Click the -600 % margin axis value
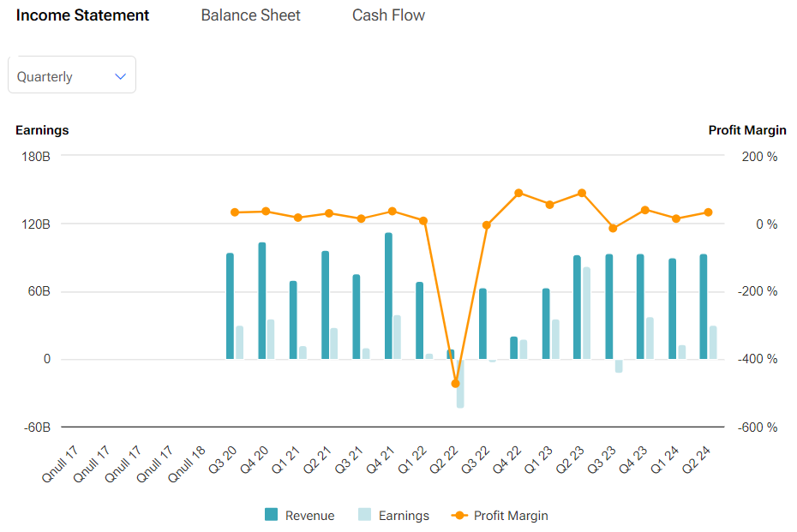 (758, 427)
